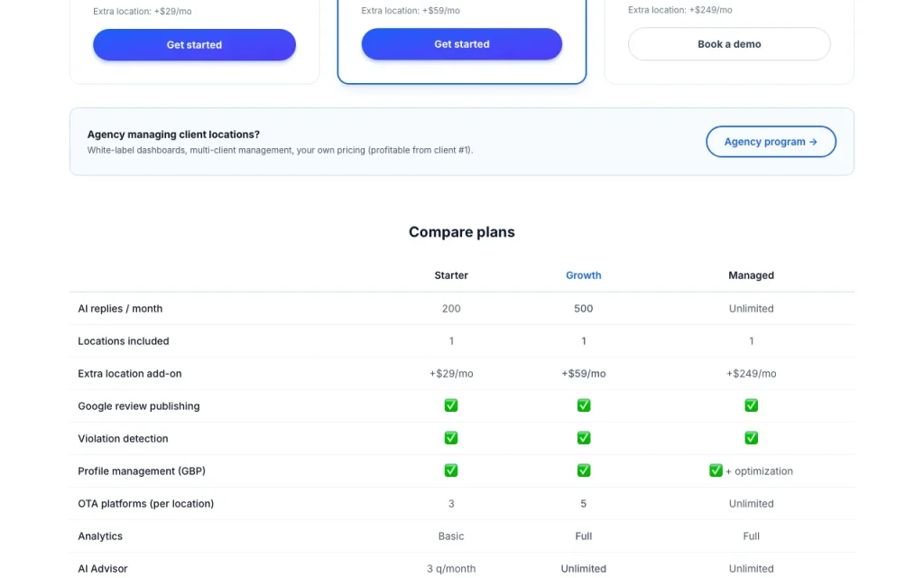Click Unlimited in AI replies Managed cell

coord(751,309)
